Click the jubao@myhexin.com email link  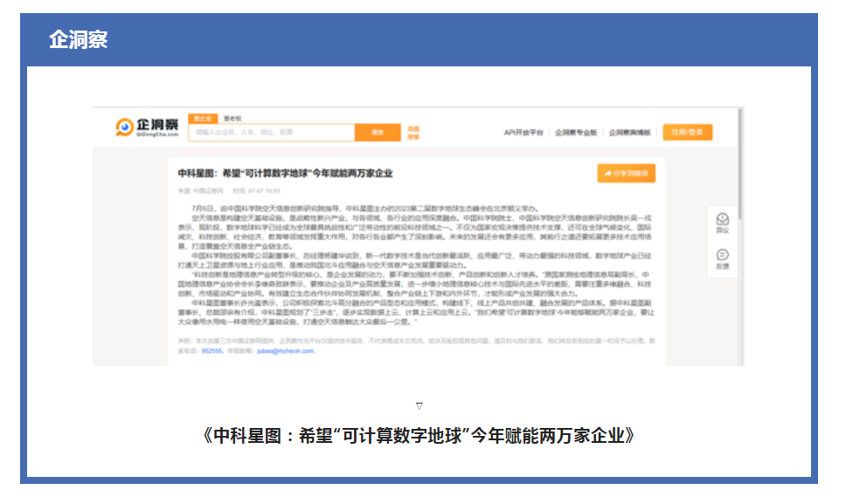click(x=284, y=350)
